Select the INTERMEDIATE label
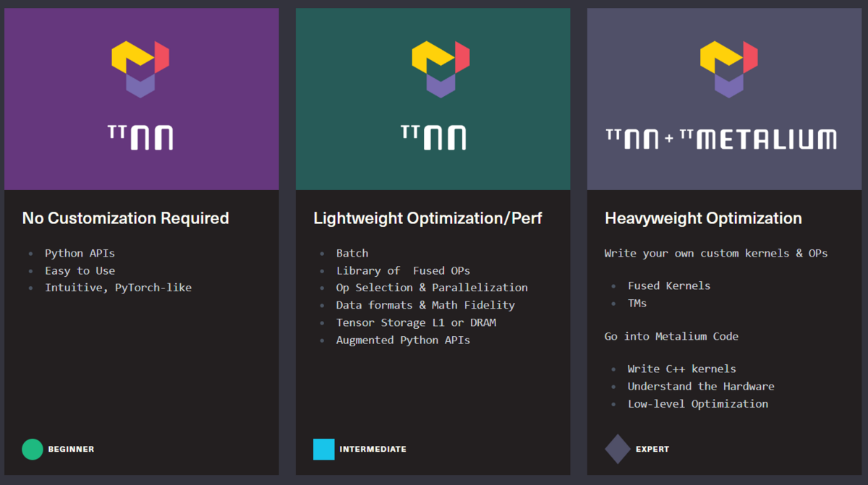 pyautogui.click(x=373, y=449)
